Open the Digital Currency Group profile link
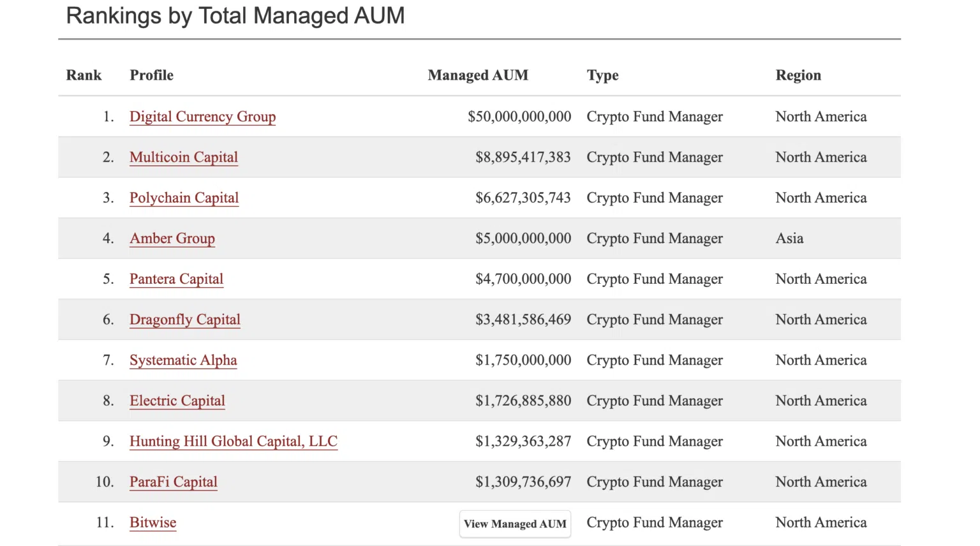The height and width of the screenshot is (546, 980). [x=202, y=117]
